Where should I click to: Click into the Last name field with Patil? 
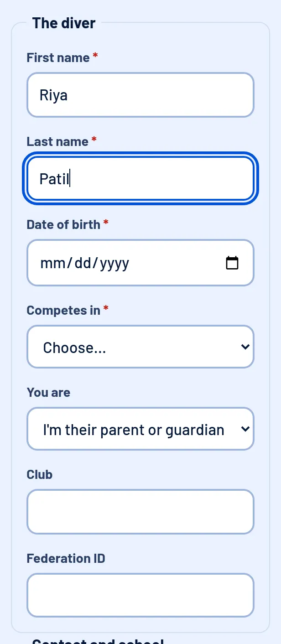pyautogui.click(x=140, y=178)
